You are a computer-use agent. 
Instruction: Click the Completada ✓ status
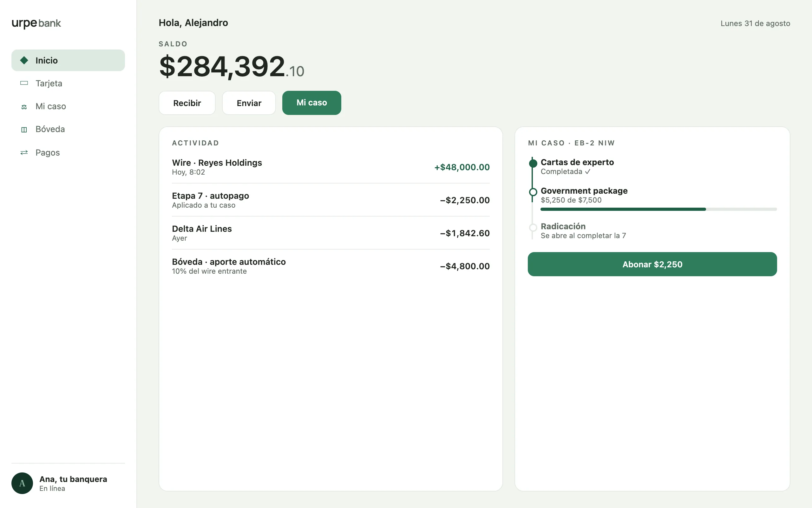point(565,172)
